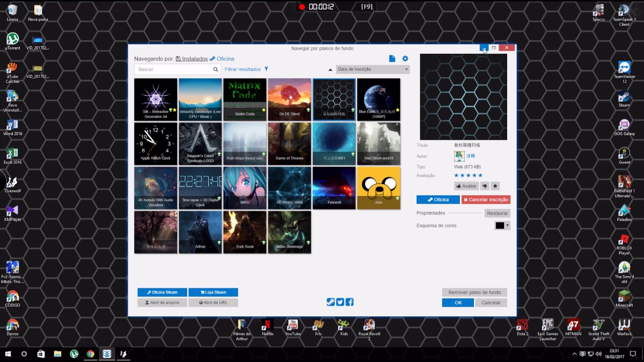Select the Silk Interactive Generative Art wallpaper
Image resolution: width=644 pixels, height=362 pixels.
(x=155, y=100)
